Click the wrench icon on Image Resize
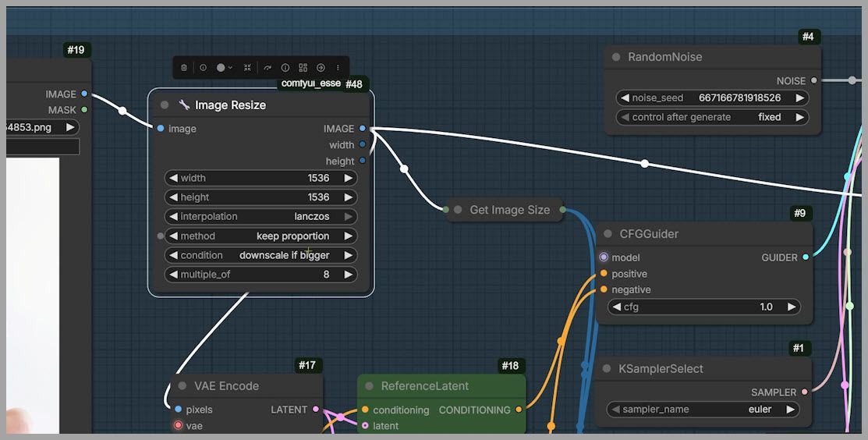Screen dimensions: 868x440 click(x=184, y=105)
